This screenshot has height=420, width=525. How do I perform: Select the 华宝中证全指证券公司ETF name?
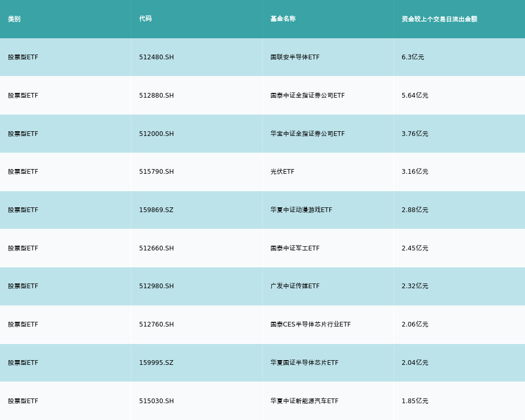pyautogui.click(x=308, y=134)
